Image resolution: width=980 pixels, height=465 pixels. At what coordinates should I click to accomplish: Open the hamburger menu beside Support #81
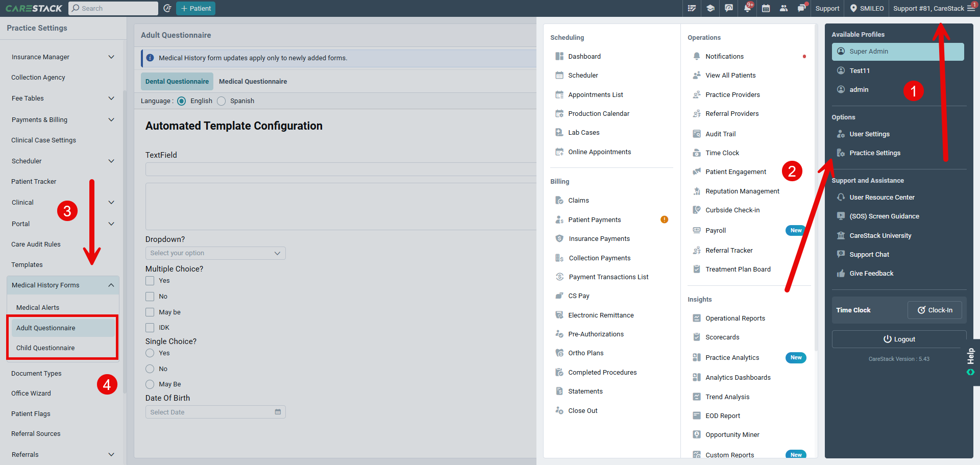coord(971,8)
